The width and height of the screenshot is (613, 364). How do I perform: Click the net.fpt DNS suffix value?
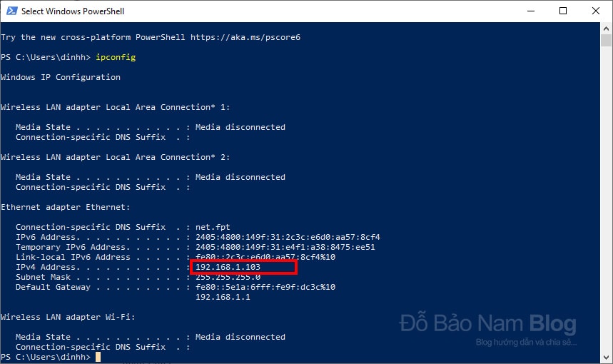point(213,227)
